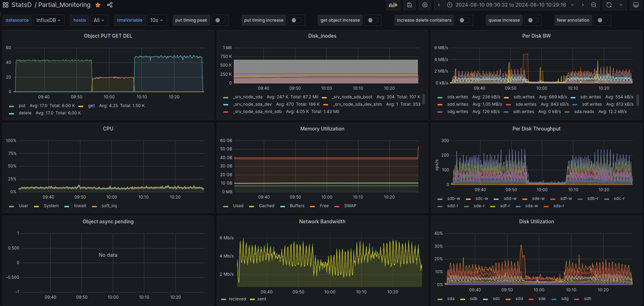Turn on queue increase annotation

[533, 20]
